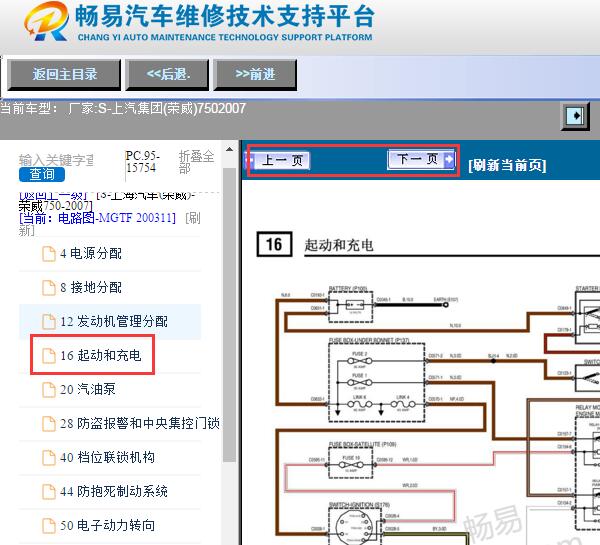Screen dimensions: 600x545
Task: Click the document icon beside 8 接地分配
Action: [x=49, y=287]
